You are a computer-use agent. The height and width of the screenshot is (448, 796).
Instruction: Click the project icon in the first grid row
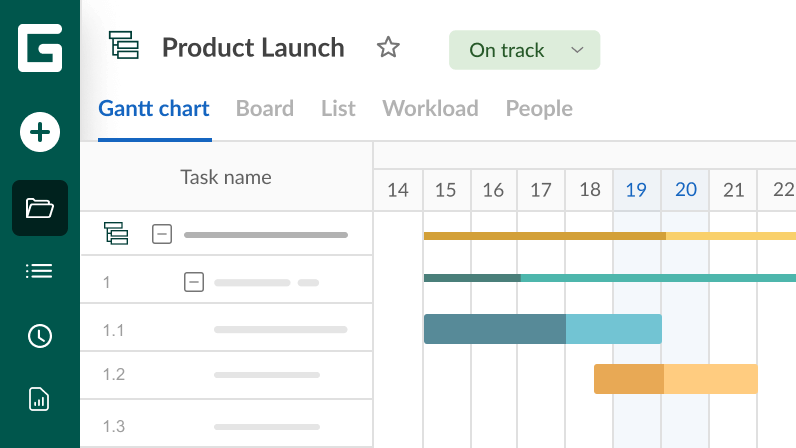point(116,234)
